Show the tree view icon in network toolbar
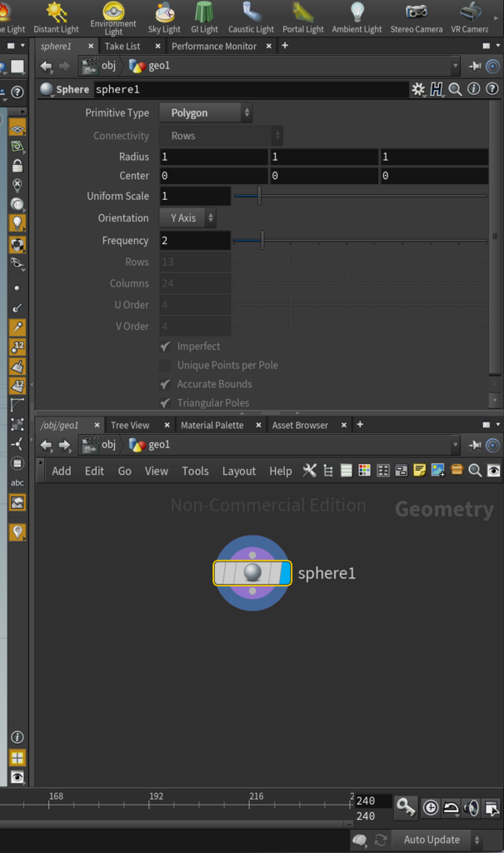The width and height of the screenshot is (504, 853). pyautogui.click(x=327, y=471)
